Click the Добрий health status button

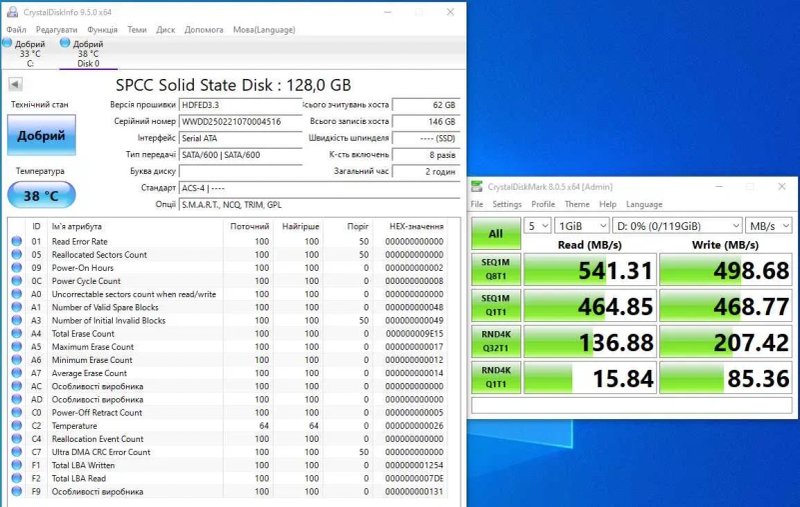[41, 135]
